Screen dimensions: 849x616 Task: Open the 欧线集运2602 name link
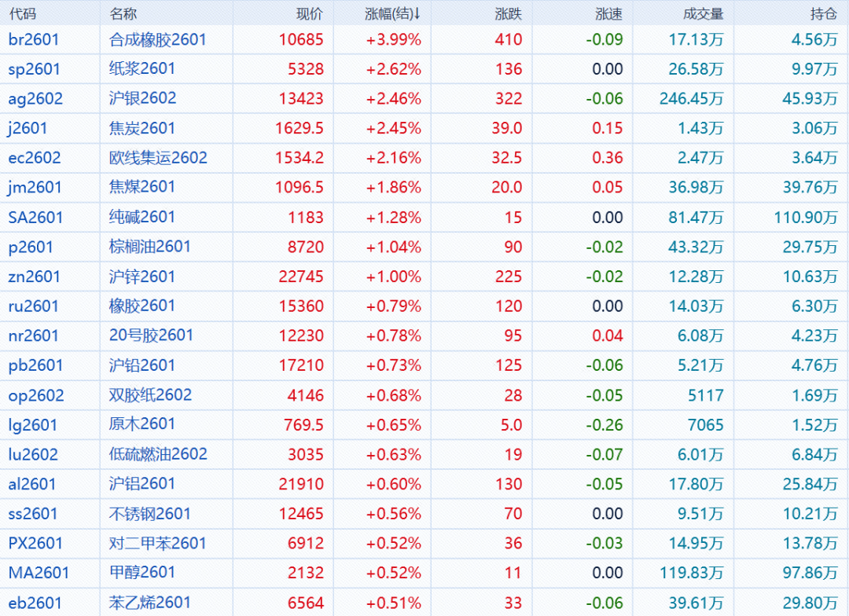coord(158,158)
